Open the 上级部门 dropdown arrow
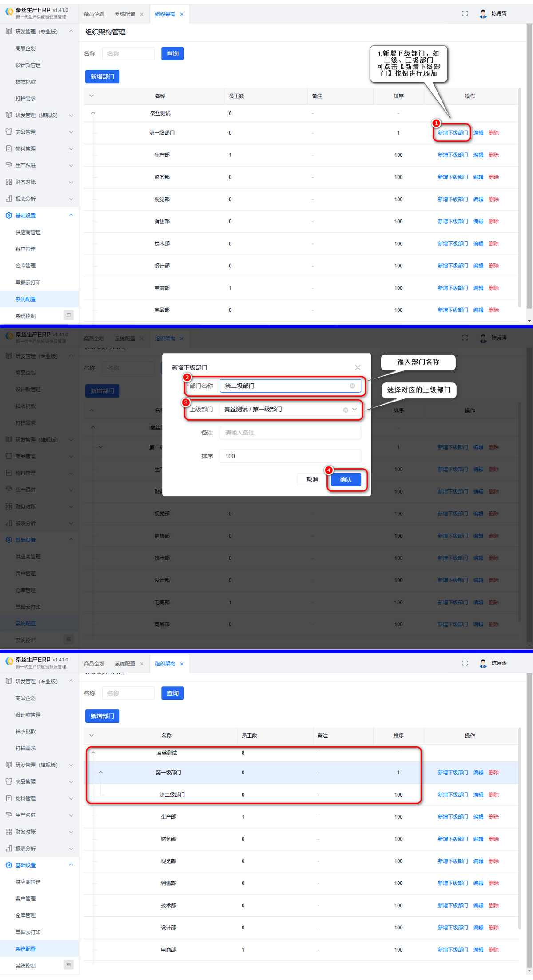This screenshot has width=533, height=980. click(354, 410)
